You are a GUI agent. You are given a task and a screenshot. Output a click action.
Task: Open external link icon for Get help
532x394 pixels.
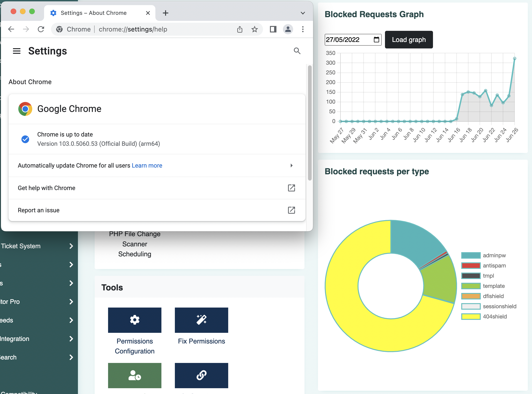[x=291, y=188]
